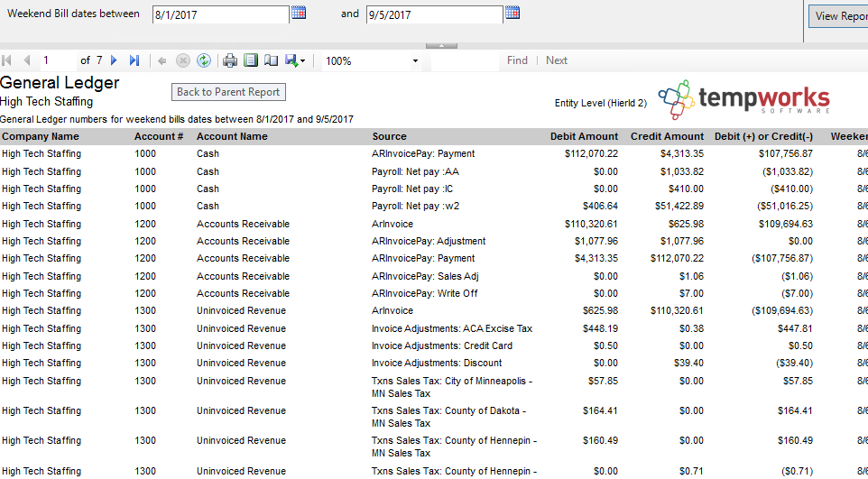868x479 pixels.
Task: Go to previous report page
Action: (26, 60)
